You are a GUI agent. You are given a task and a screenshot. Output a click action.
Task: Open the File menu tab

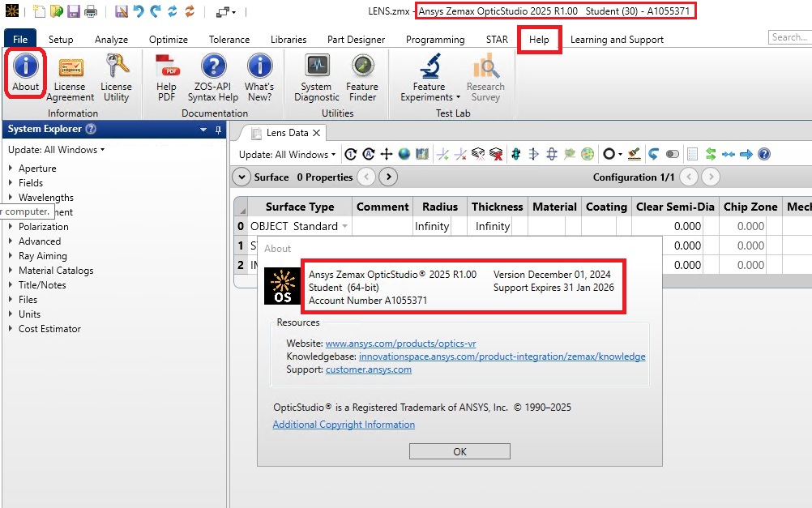[x=20, y=39]
